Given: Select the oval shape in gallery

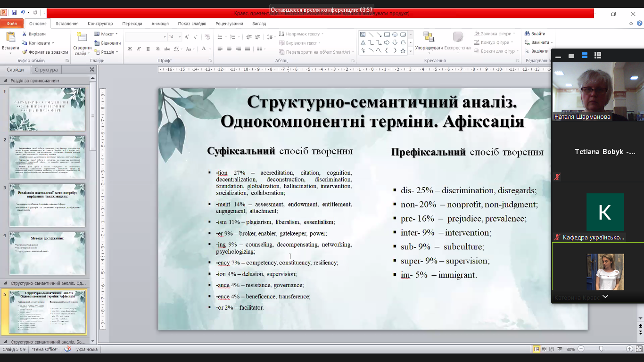Looking at the screenshot, I should (395, 34).
